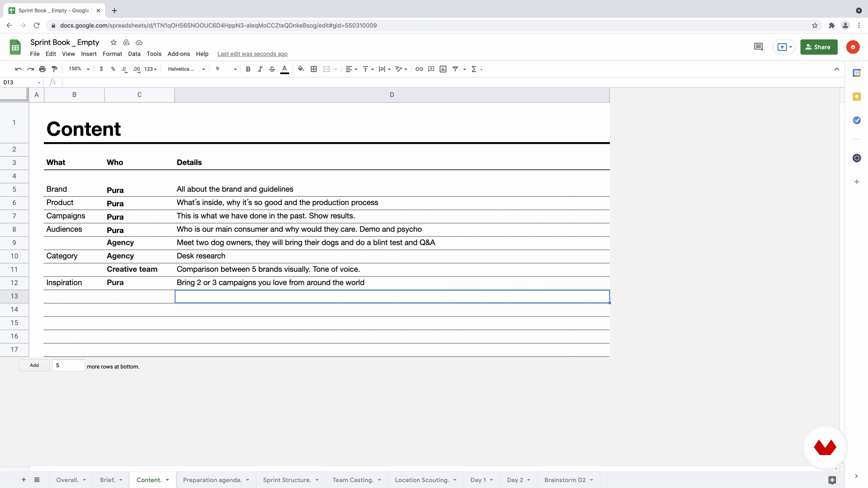Toggle italic formatting
868x488 pixels.
pyautogui.click(x=260, y=69)
